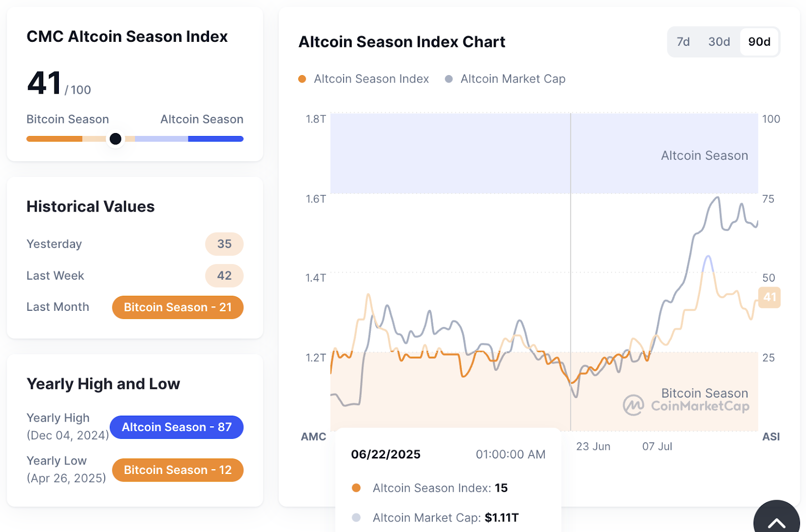The image size is (806, 532).
Task: Switch chart range to 30d
Action: 719,42
